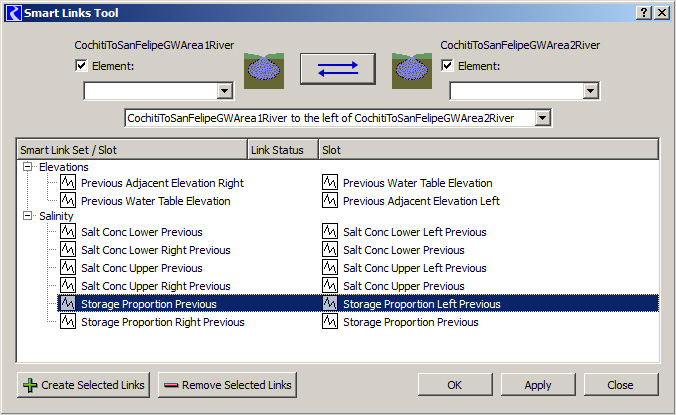Image resolution: width=676 pixels, height=415 pixels.
Task: Click Create Selected Links button
Action: pyautogui.click(x=84, y=385)
